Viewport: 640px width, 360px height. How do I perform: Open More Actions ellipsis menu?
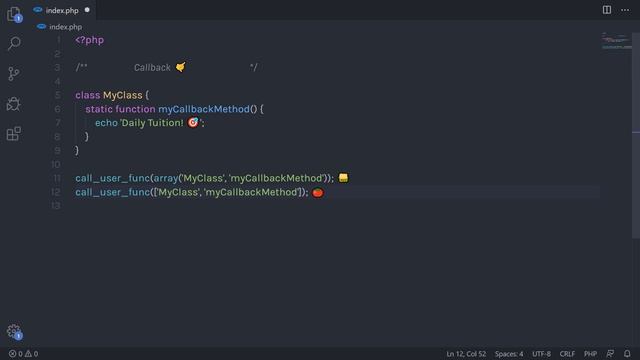(x=625, y=10)
